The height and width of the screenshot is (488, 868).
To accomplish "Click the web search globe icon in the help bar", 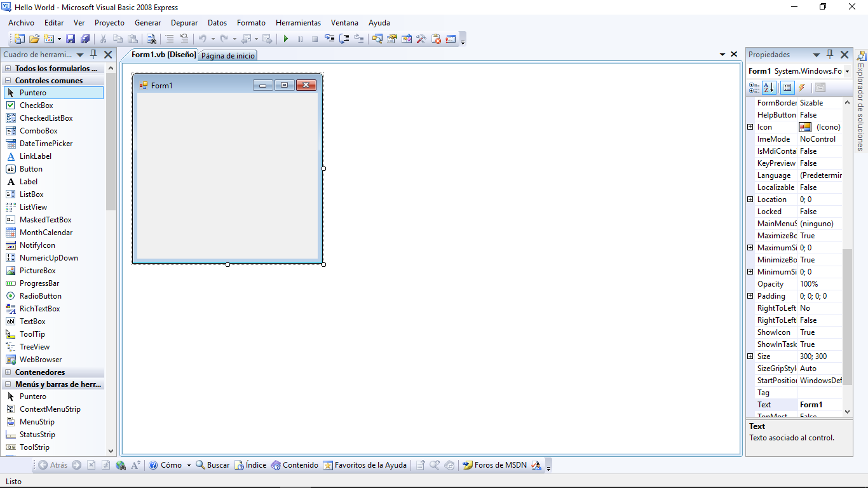I will tap(121, 465).
